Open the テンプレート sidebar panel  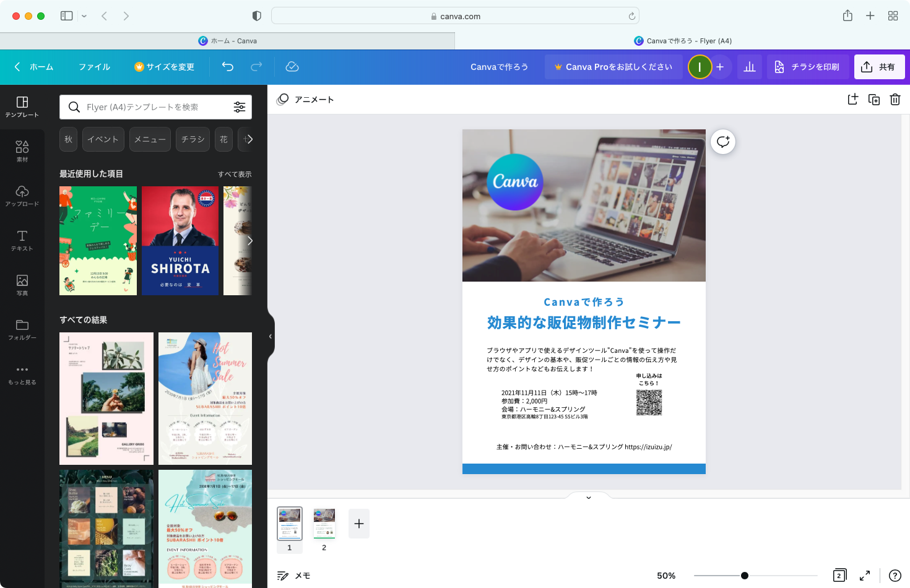coord(22,107)
